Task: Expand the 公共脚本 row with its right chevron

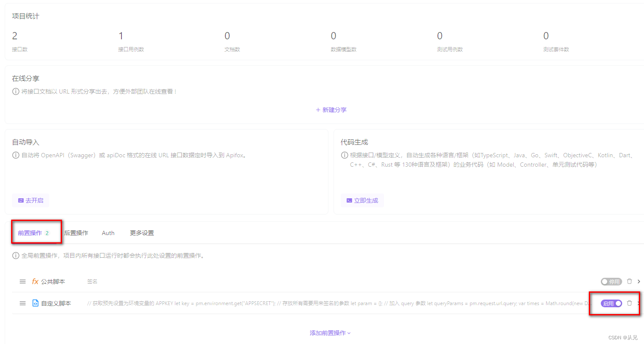Action: [639, 282]
